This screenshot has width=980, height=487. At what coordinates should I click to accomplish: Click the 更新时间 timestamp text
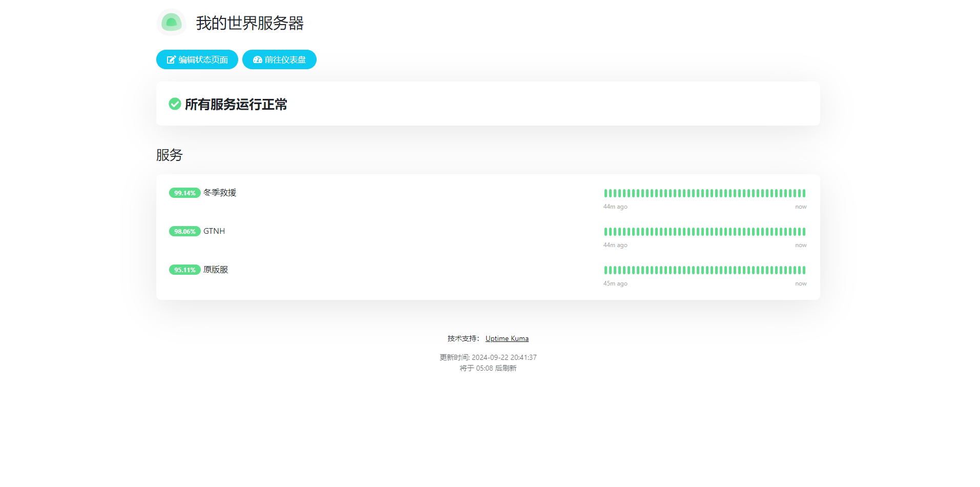tap(488, 357)
